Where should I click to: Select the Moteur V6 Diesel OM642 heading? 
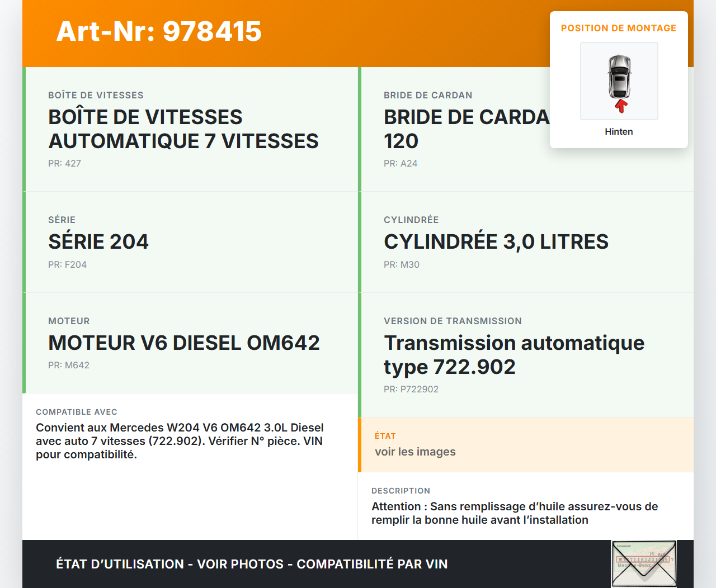(x=183, y=343)
